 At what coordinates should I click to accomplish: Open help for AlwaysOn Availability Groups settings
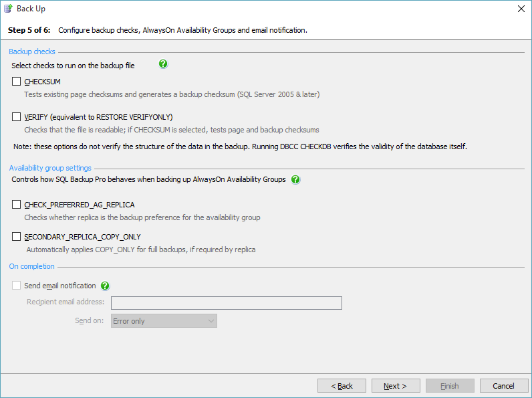pyautogui.click(x=295, y=179)
